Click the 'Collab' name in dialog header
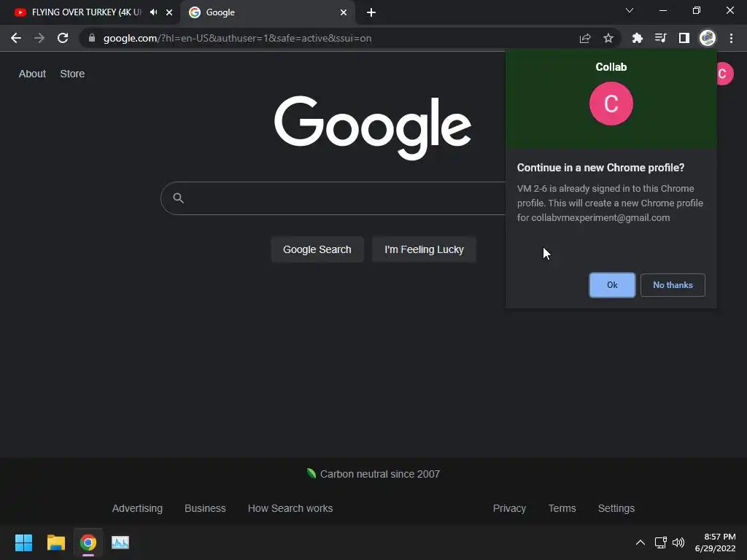Screen dimensions: 747x560 611,67
